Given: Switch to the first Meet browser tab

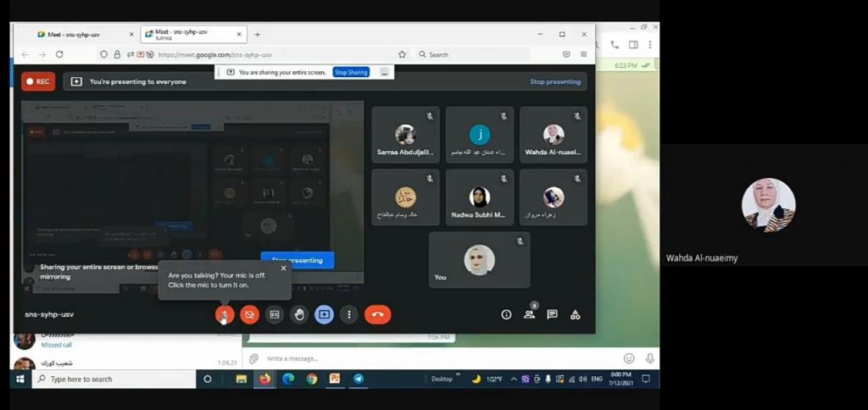Looking at the screenshot, I should [x=74, y=35].
